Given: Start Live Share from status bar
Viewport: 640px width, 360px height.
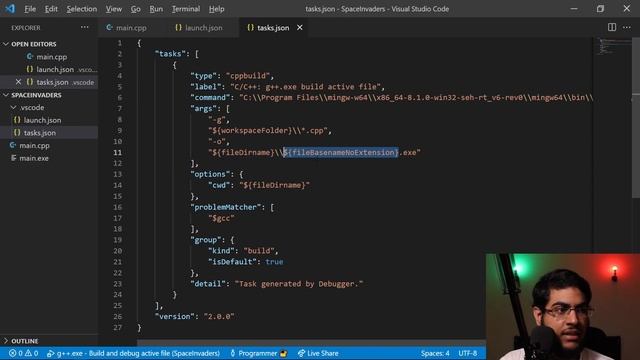Looking at the screenshot, I should (x=318, y=353).
